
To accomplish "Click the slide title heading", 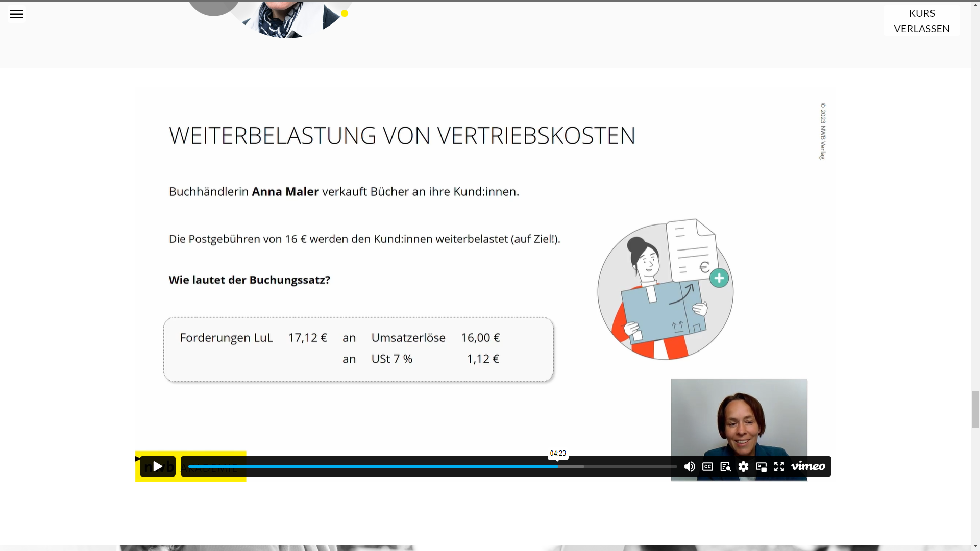I will click(x=402, y=136).
